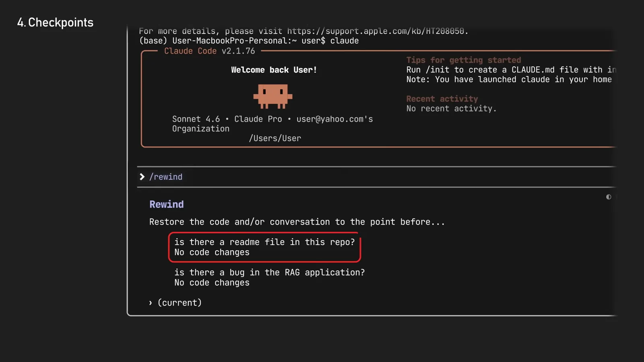Select the (current) checkpoint entry
This screenshot has width=644, height=362.
coord(175,303)
